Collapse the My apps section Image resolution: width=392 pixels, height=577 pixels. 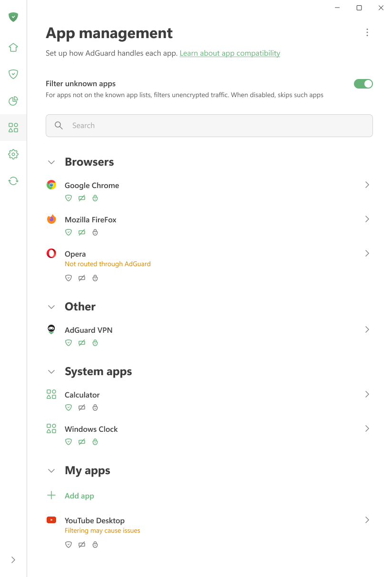click(51, 470)
